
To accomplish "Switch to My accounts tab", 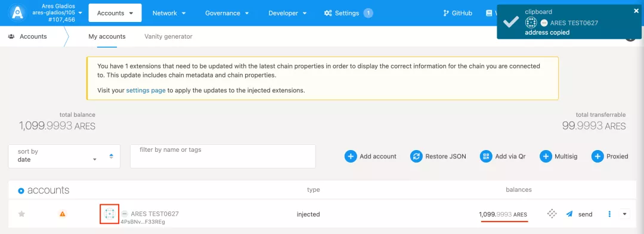I will point(107,36).
